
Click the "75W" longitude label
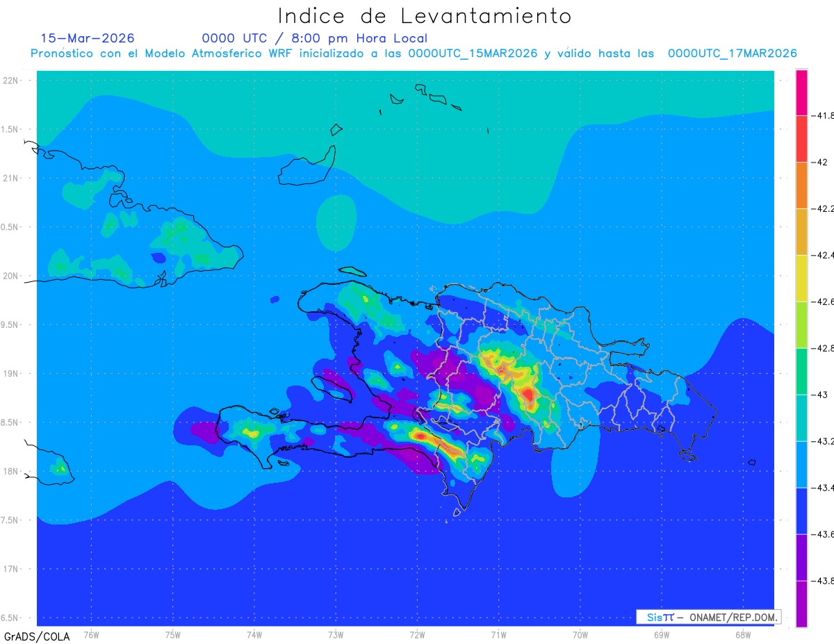[x=173, y=634]
